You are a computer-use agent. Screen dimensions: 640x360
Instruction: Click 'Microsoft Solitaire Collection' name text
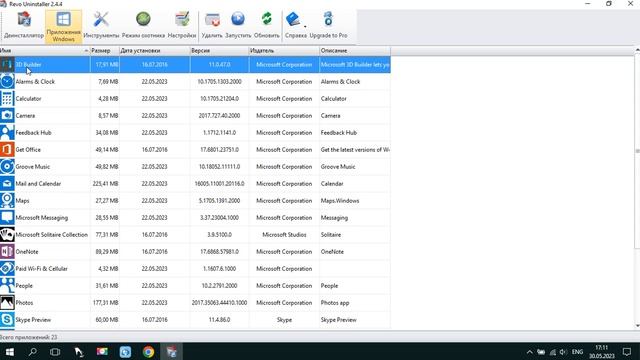coord(52,235)
